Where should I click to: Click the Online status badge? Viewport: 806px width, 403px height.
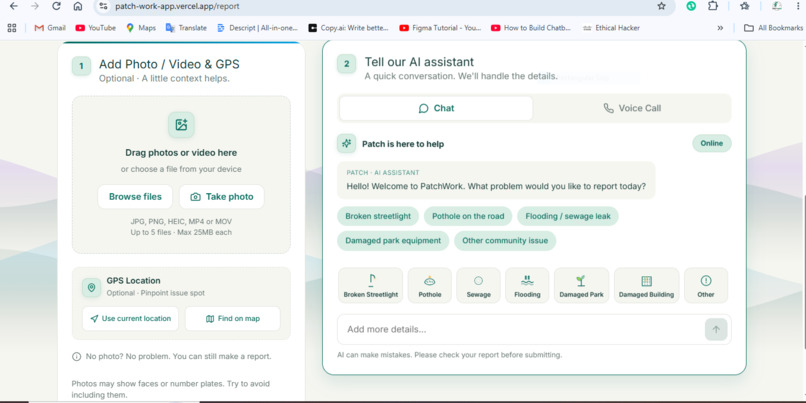click(x=712, y=143)
